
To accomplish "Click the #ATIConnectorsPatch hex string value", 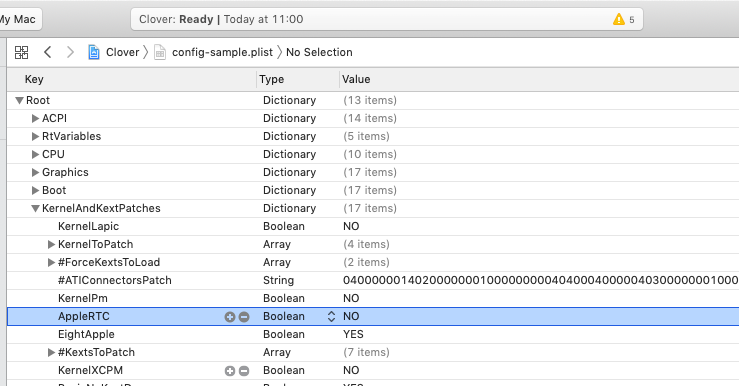I will click(541, 280).
